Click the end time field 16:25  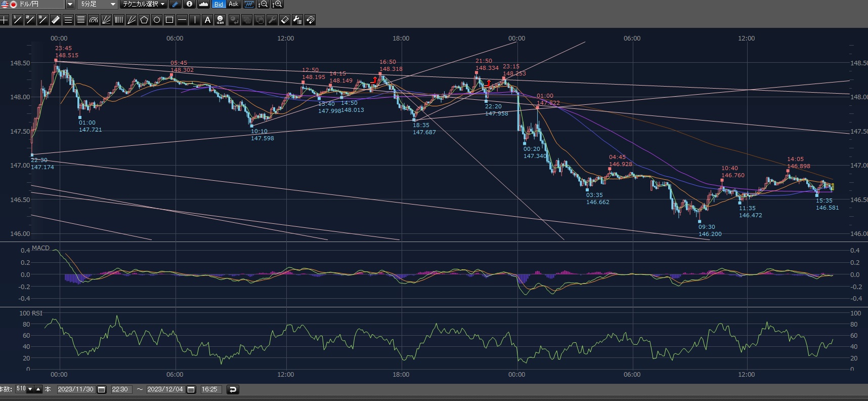pos(209,389)
